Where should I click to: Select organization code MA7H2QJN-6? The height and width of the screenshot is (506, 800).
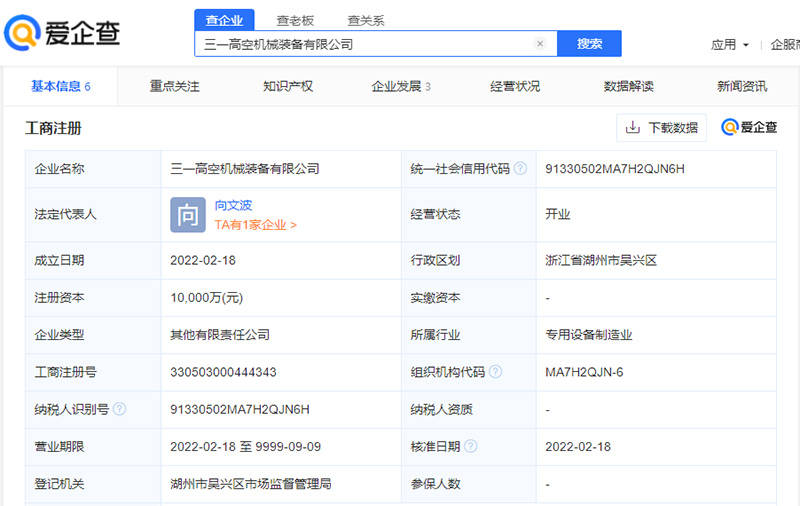click(x=584, y=372)
